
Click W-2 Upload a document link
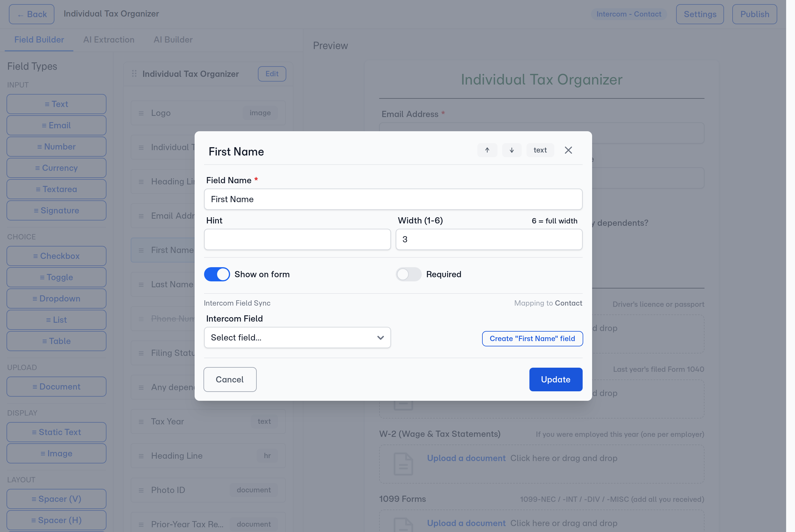tap(466, 458)
